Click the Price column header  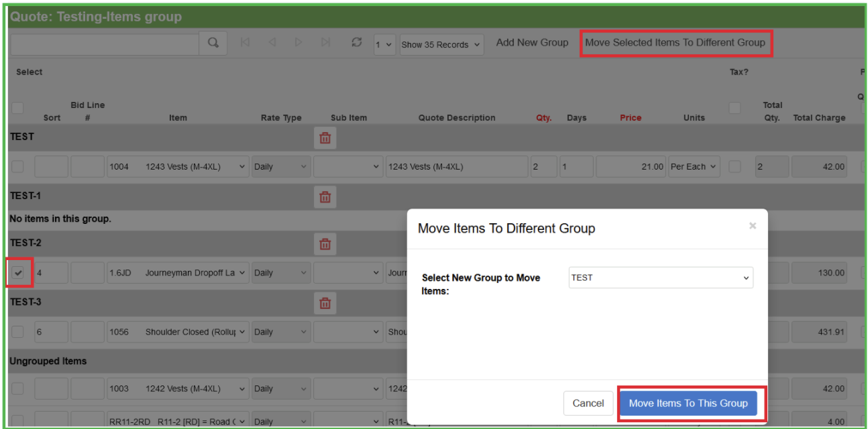(x=631, y=118)
